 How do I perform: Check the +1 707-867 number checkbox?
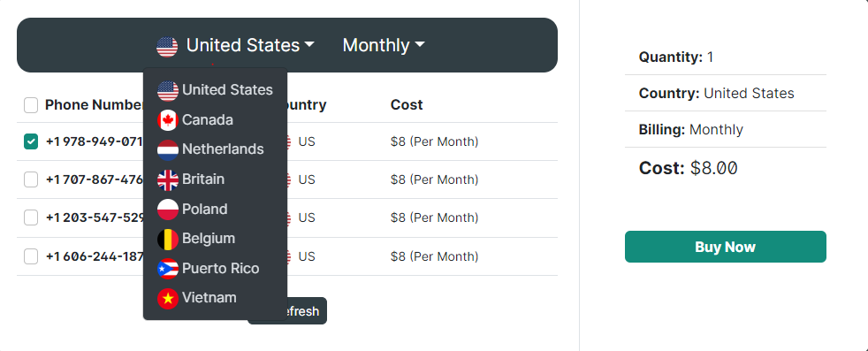point(31,179)
